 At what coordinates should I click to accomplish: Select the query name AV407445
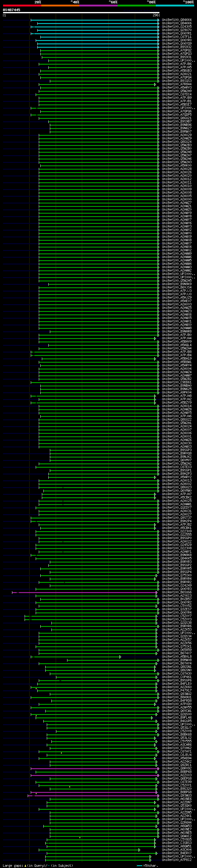(11, 10)
